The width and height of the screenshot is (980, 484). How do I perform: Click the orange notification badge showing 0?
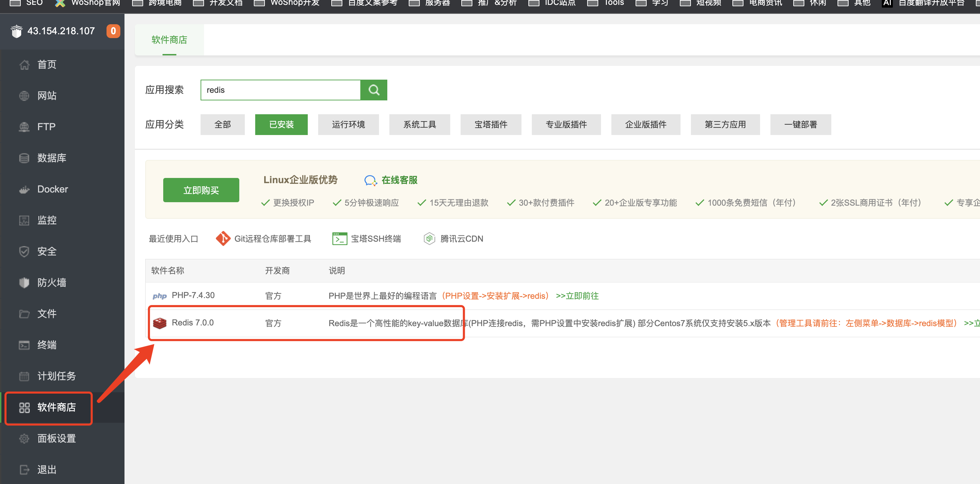click(x=113, y=31)
